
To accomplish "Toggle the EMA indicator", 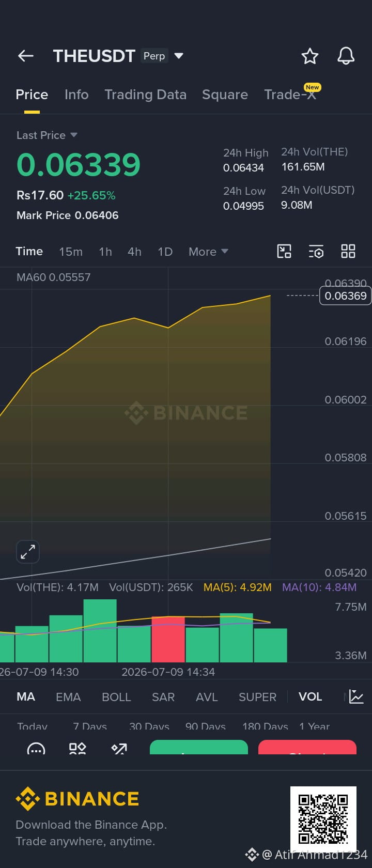I will (x=68, y=697).
